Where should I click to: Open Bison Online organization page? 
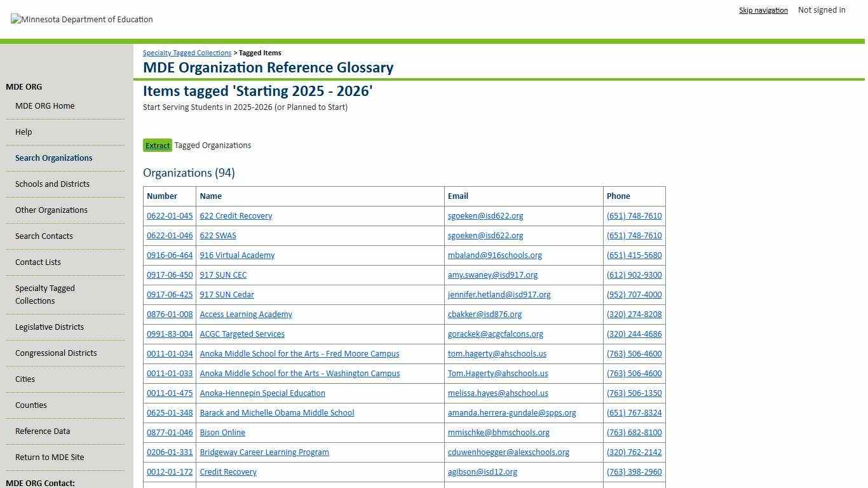click(222, 432)
